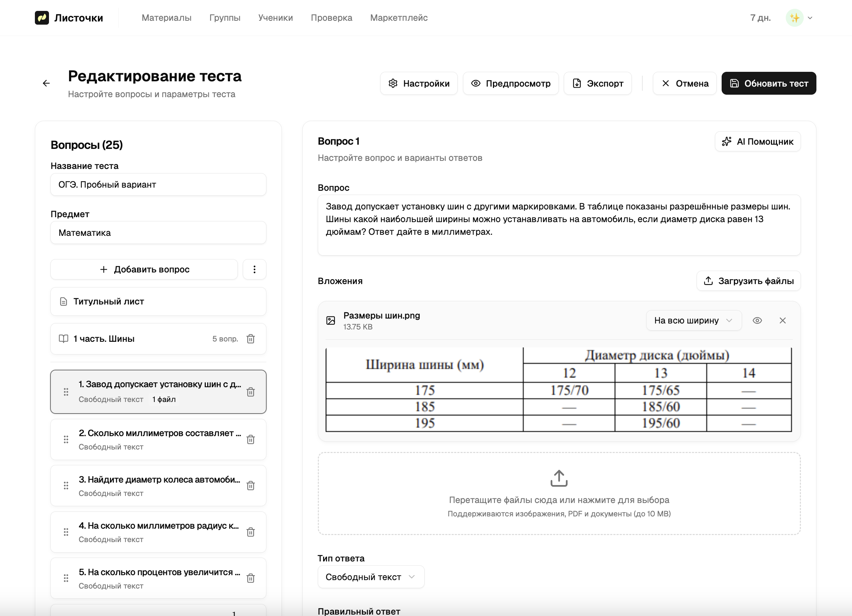The width and height of the screenshot is (852, 616).
Task: Click into the Название теста field
Action: (x=158, y=185)
